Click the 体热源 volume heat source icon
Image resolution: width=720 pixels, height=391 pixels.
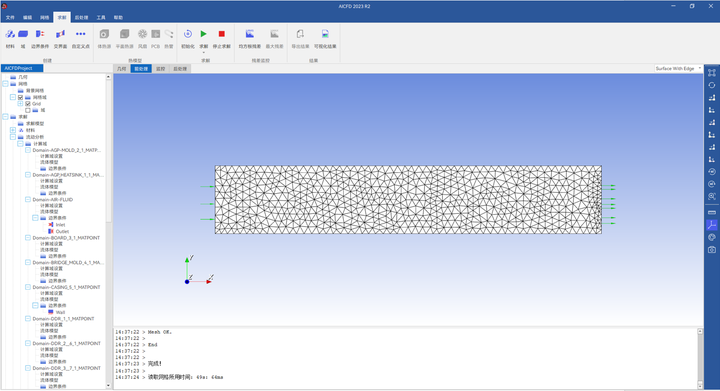(x=104, y=34)
